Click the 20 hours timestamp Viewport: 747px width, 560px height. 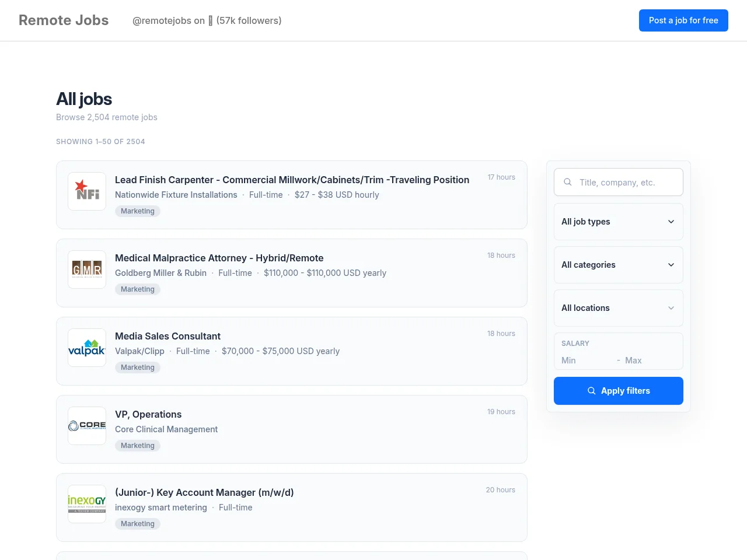[x=501, y=490]
